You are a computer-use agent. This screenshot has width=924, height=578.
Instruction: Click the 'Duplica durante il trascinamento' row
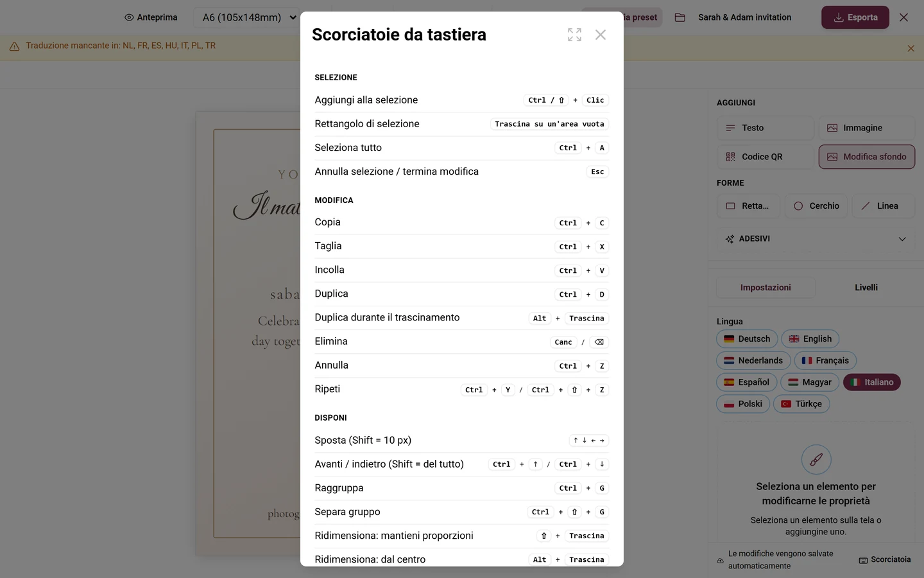click(x=461, y=318)
